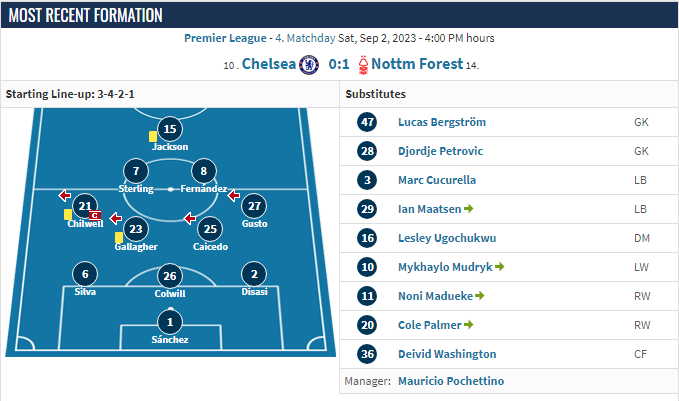Click the substitution arrow next to Gusto

tap(234, 196)
